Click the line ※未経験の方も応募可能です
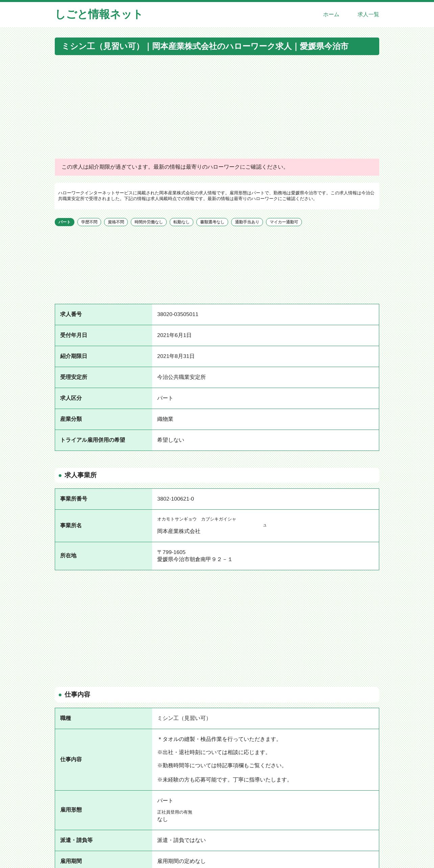The height and width of the screenshot is (868, 434). click(224, 780)
